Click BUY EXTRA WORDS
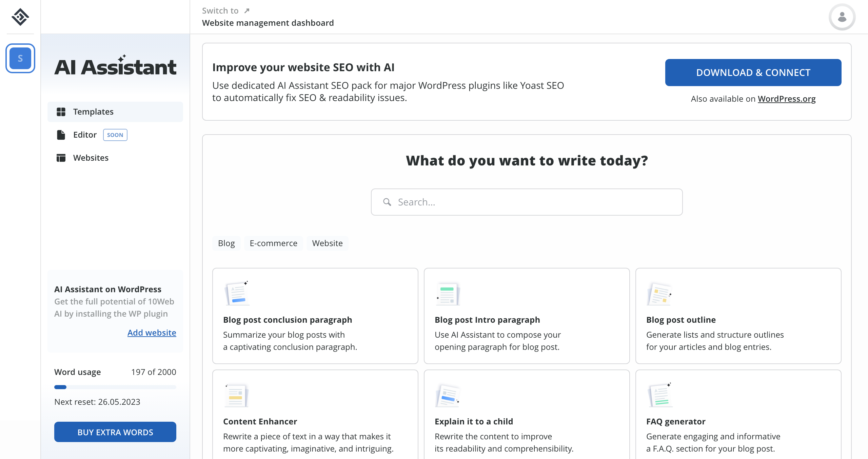The height and width of the screenshot is (459, 868). (x=115, y=432)
